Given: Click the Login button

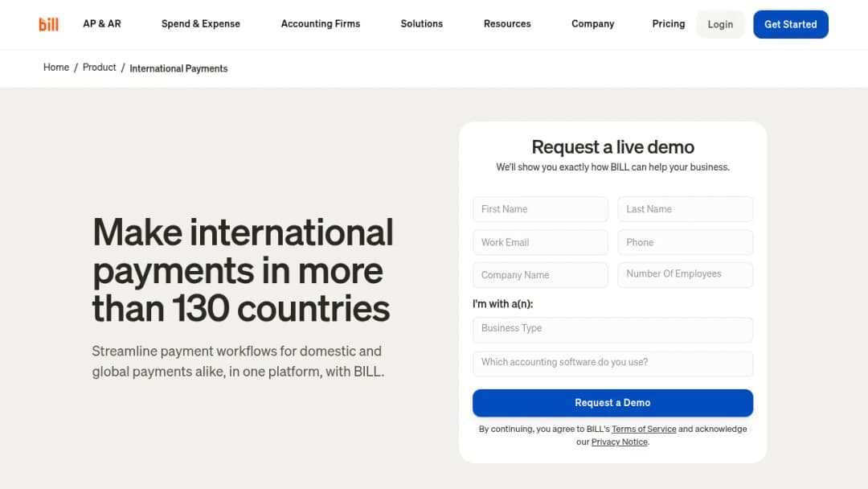Looking at the screenshot, I should (720, 24).
